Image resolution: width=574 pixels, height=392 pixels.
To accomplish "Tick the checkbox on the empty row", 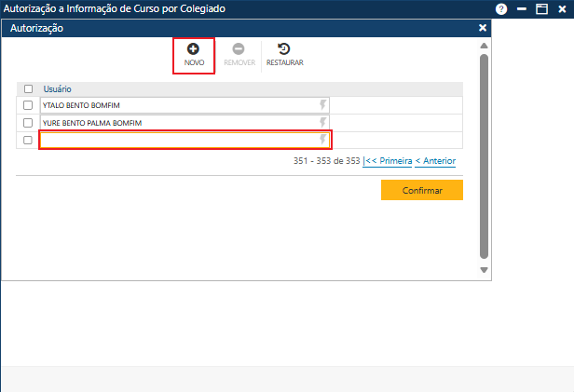I will coord(28,140).
